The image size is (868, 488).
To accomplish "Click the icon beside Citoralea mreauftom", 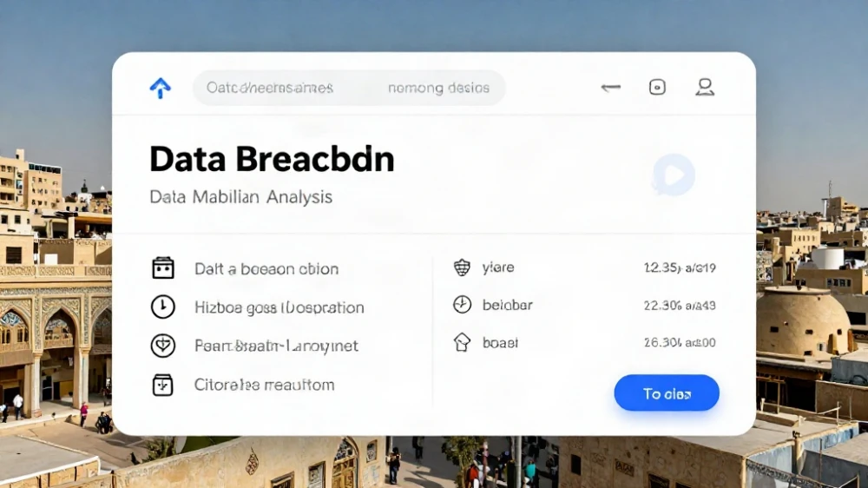I will (163, 385).
